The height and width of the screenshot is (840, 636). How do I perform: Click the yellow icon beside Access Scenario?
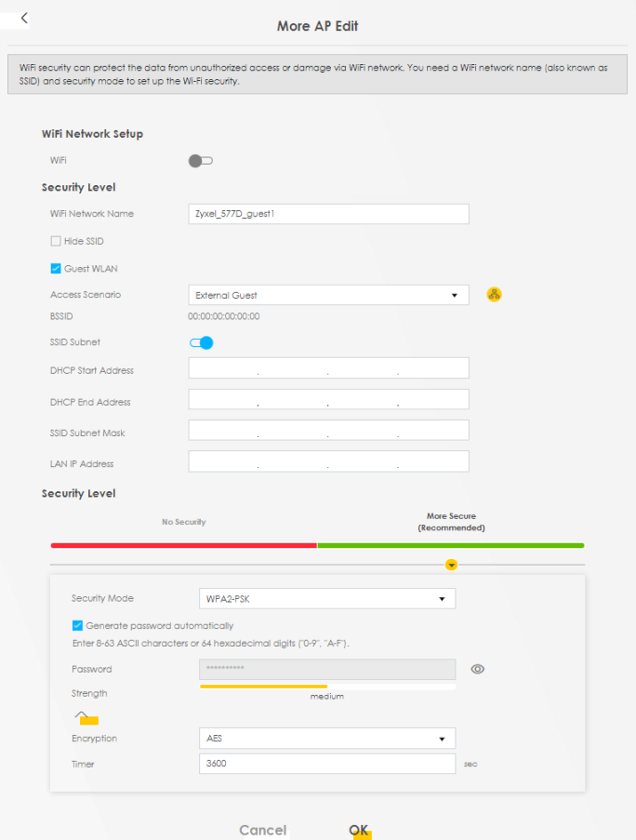[495, 295]
